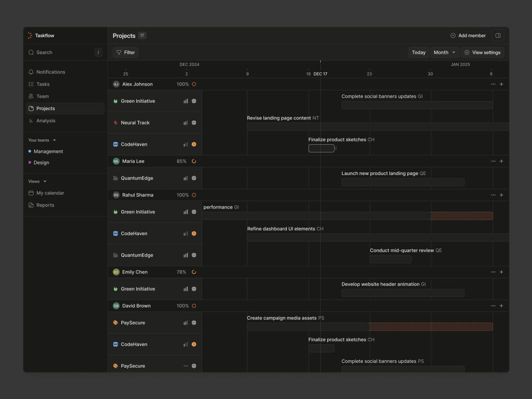The height and width of the screenshot is (399, 532).
Task: Click Alex Johnson's avatar
Action: [x=116, y=84]
